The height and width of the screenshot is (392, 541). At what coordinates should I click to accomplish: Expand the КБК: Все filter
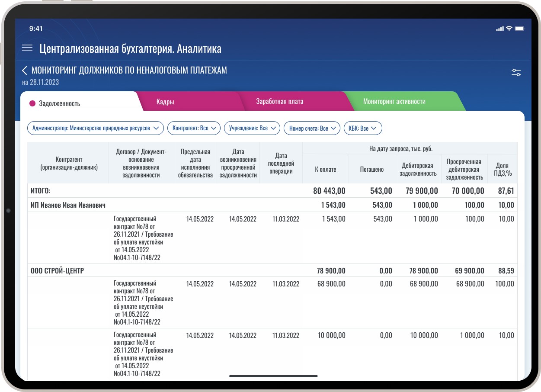click(x=362, y=129)
